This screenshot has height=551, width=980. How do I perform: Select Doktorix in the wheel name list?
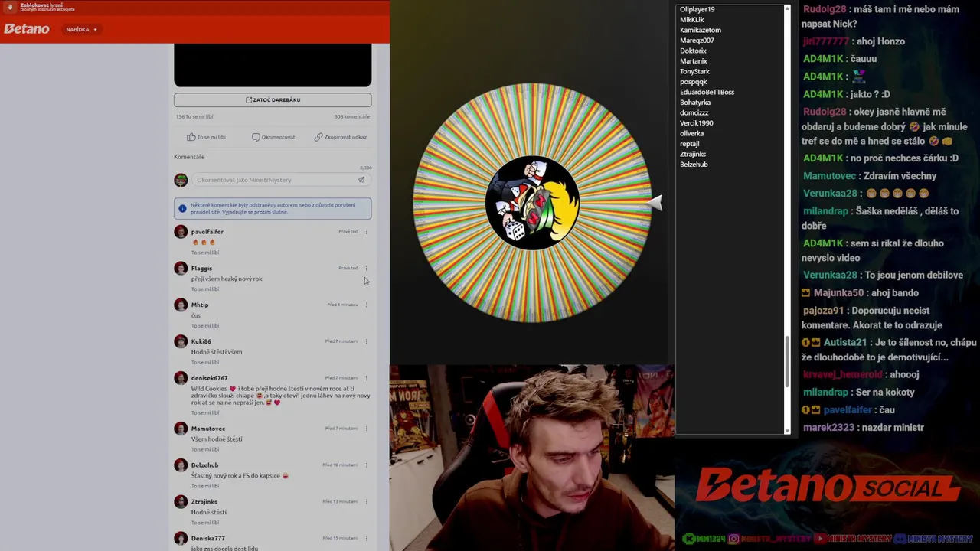click(693, 51)
